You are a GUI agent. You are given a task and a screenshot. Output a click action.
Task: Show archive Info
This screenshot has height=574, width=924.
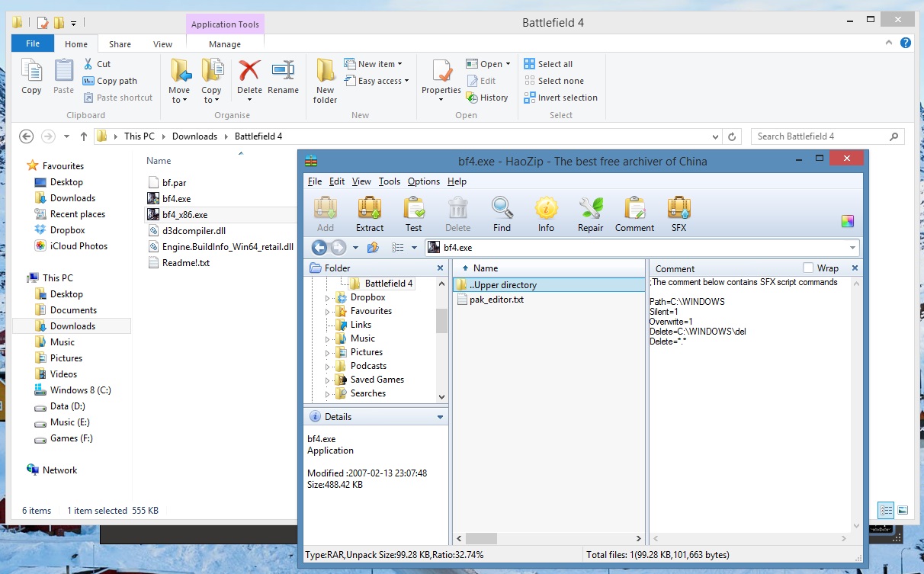tap(546, 213)
